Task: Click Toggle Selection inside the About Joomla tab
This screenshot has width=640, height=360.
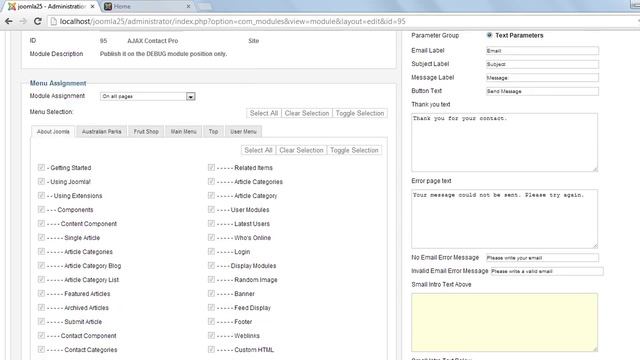Action: 354,150
